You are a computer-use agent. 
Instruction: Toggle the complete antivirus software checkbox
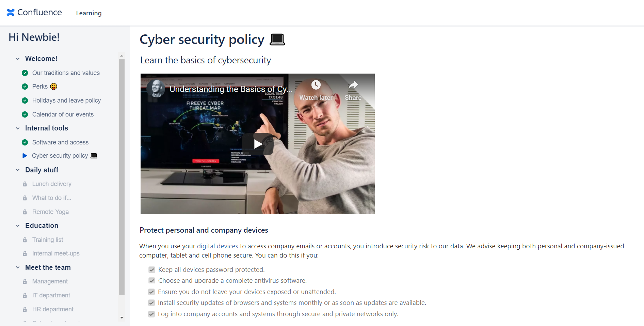tap(152, 281)
